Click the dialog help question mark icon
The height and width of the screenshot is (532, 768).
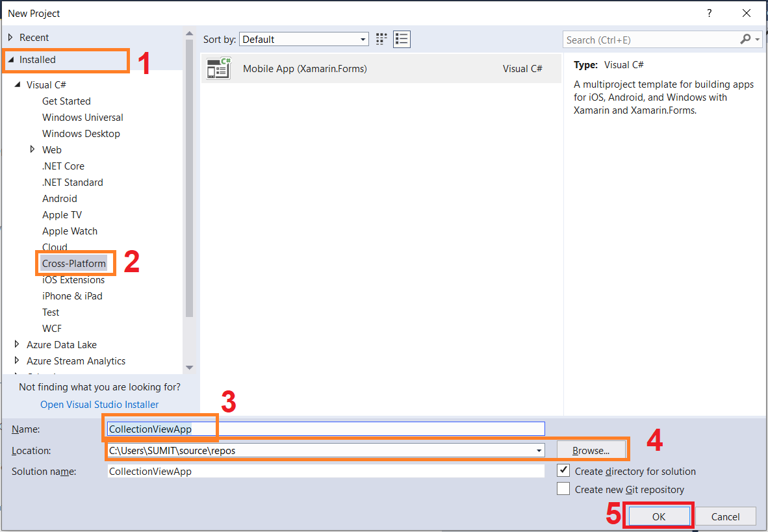pos(709,13)
